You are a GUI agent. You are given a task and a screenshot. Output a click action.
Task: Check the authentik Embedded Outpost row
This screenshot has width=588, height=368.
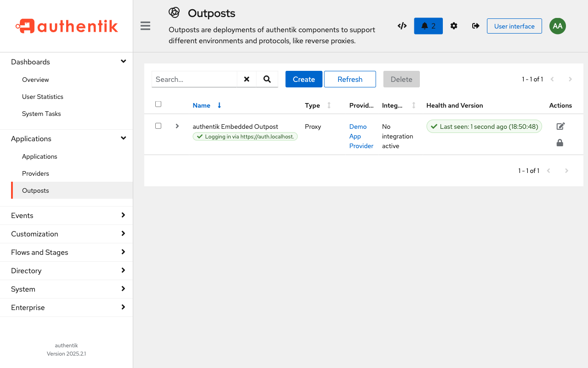tap(158, 126)
